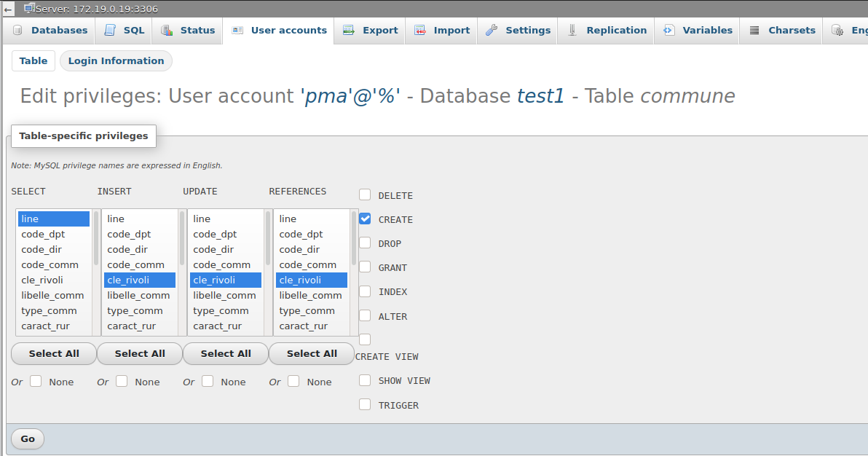Check None under the SELECT column
Screen dimensions: 868x456
click(x=36, y=380)
